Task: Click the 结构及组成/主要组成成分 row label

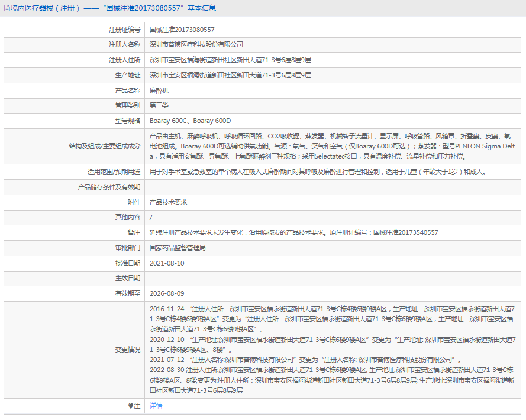Action: point(105,146)
